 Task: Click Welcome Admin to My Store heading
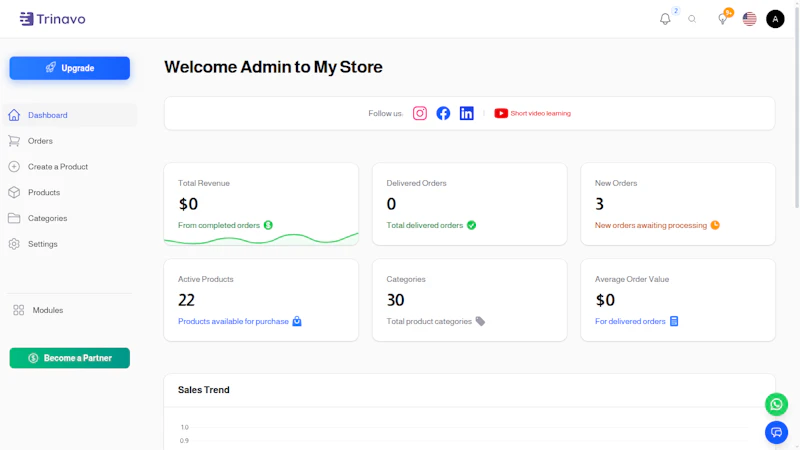(x=273, y=67)
